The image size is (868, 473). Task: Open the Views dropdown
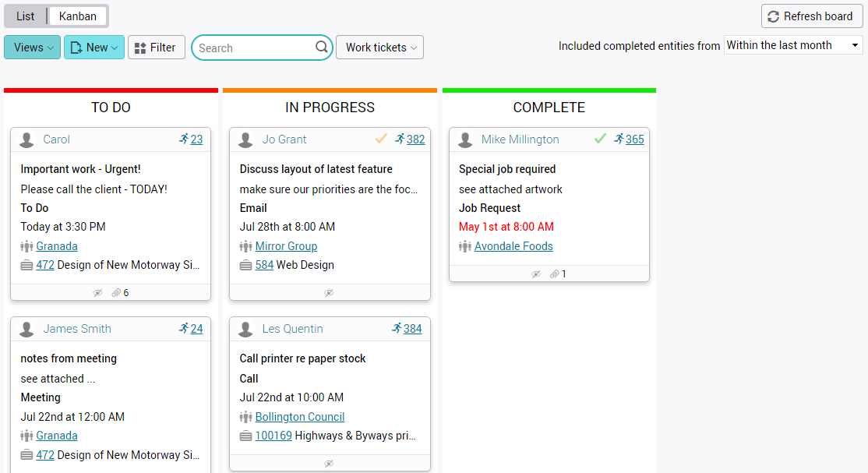tap(32, 48)
